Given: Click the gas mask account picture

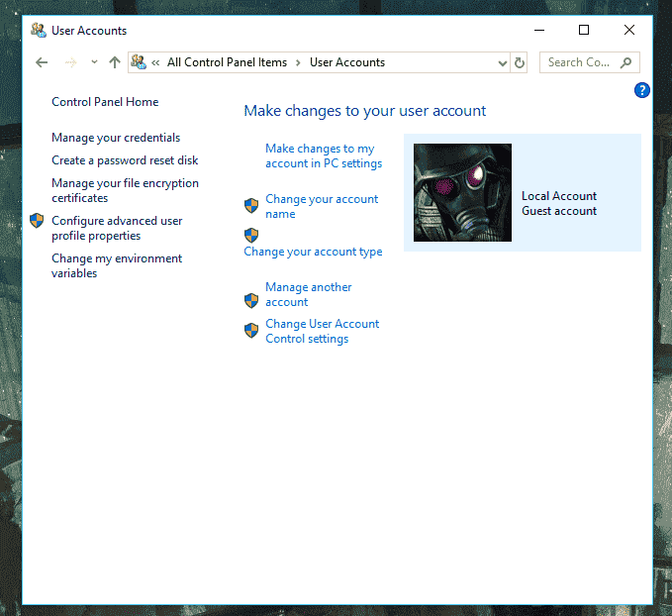Looking at the screenshot, I should tap(462, 192).
